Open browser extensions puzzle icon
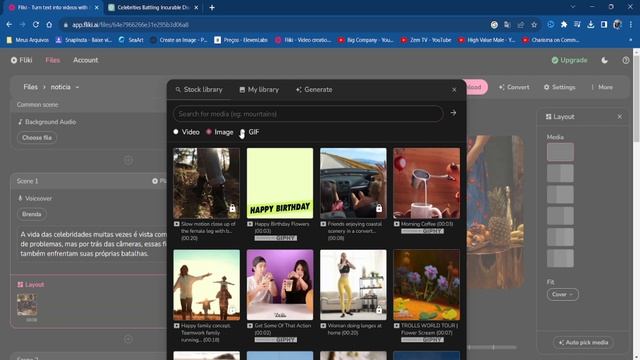The image size is (640, 360). [564, 24]
